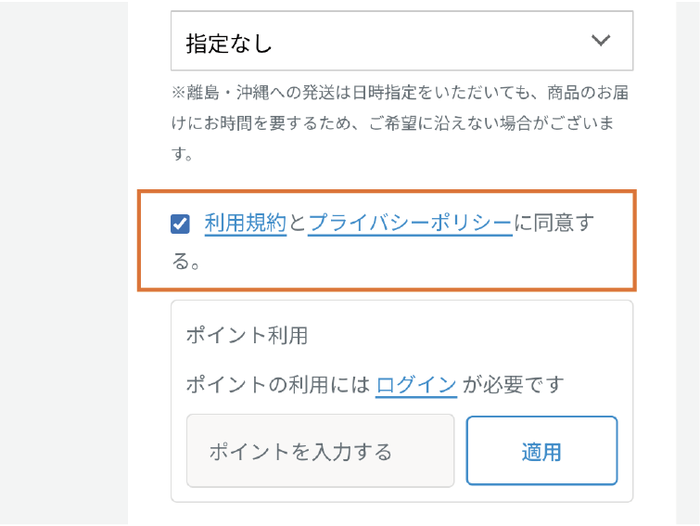The width and height of the screenshot is (700, 526).
Task: Open the 利用規約 link
Action: 245,223
